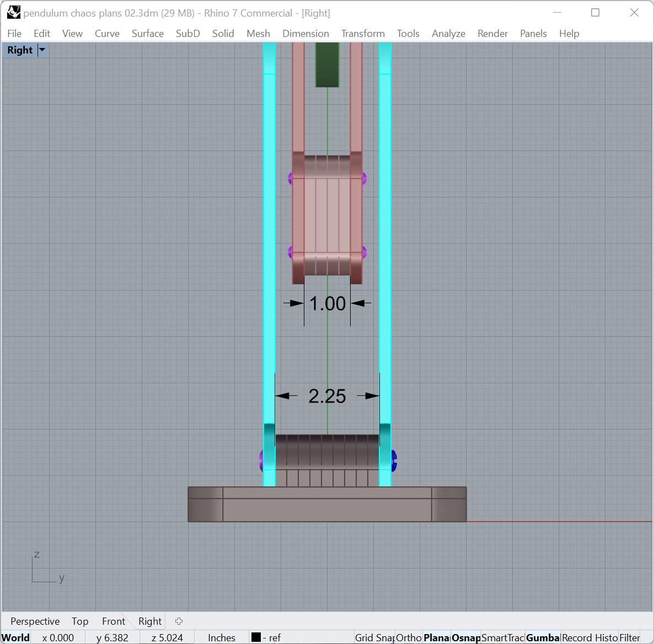Toggle World coordinate system in status bar
The height and width of the screenshot is (644, 654).
[15, 637]
